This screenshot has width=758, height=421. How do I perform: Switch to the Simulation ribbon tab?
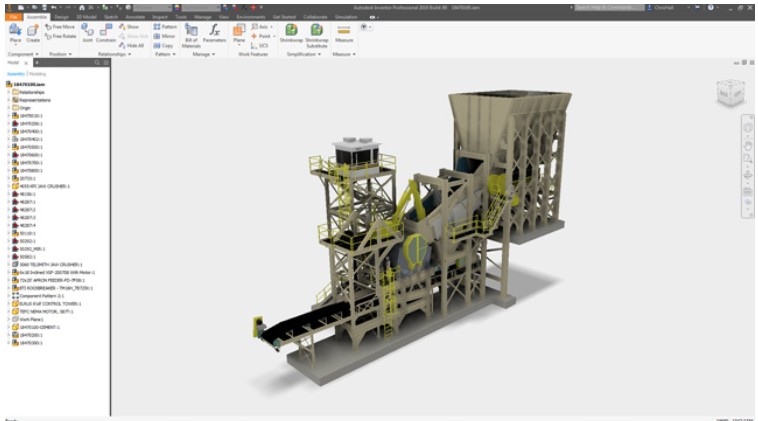(346, 17)
